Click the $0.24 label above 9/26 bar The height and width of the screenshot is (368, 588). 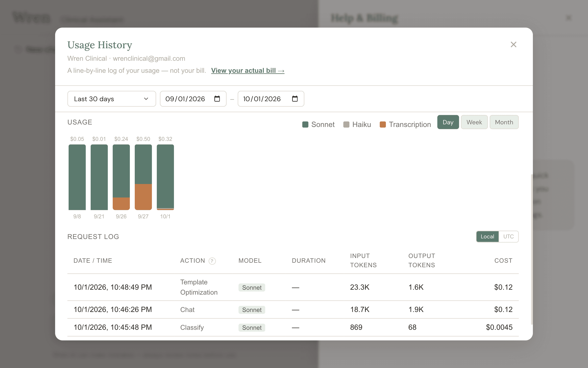(121, 139)
